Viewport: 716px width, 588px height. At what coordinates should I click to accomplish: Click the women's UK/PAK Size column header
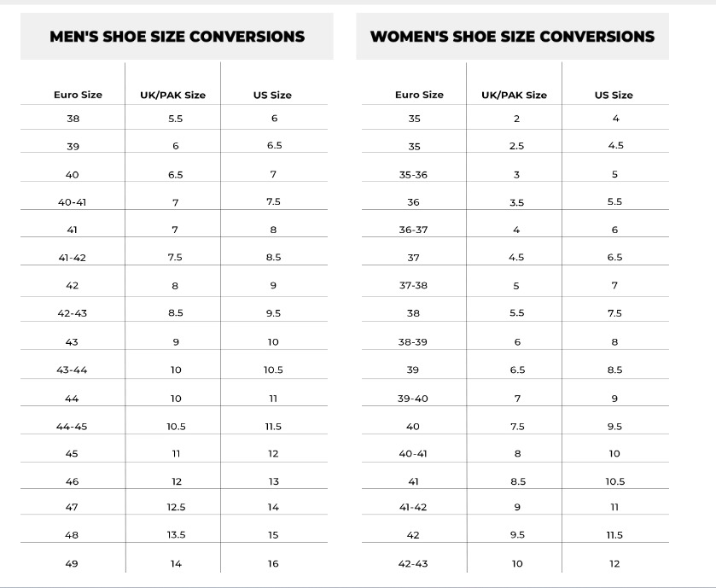tap(515, 95)
